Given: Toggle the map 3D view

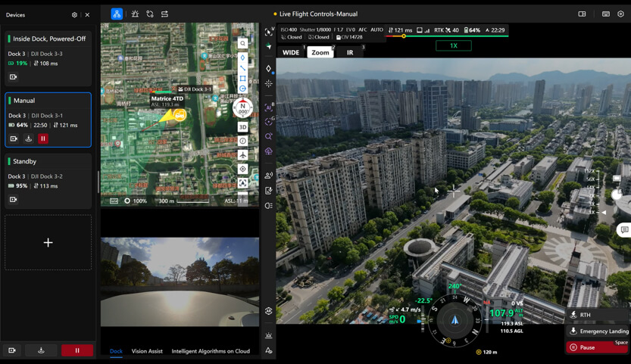Looking at the screenshot, I should click(242, 127).
